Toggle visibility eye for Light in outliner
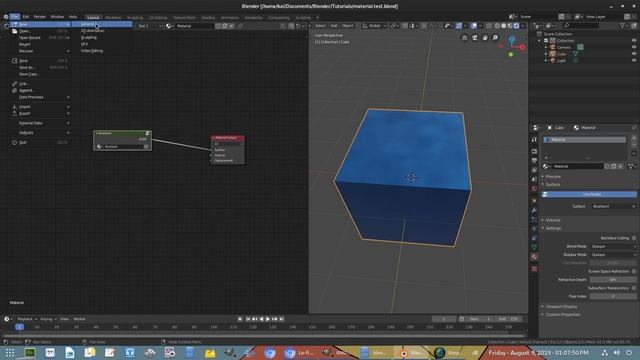This screenshot has height=360, width=640. tap(634, 60)
